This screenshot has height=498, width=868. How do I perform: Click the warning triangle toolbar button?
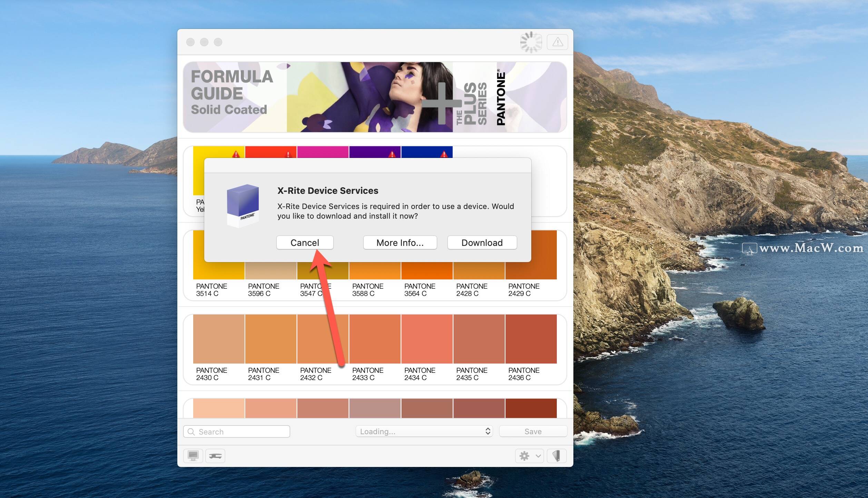click(557, 42)
